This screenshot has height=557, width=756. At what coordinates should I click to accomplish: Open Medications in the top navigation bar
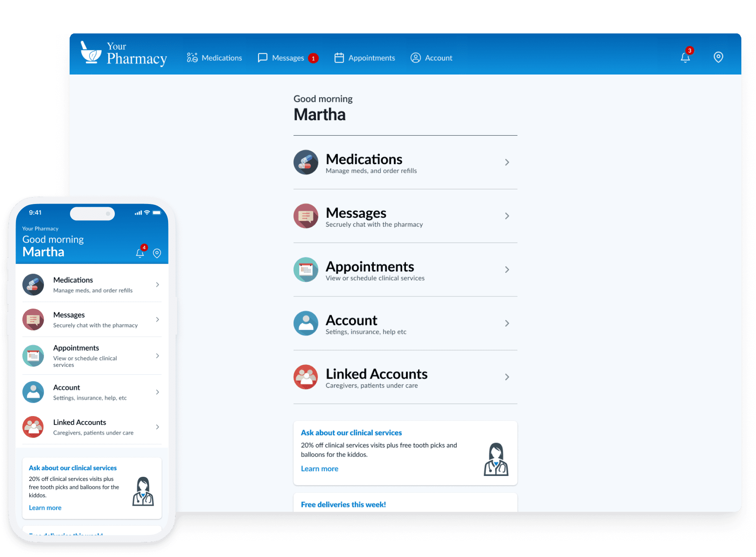[215, 58]
